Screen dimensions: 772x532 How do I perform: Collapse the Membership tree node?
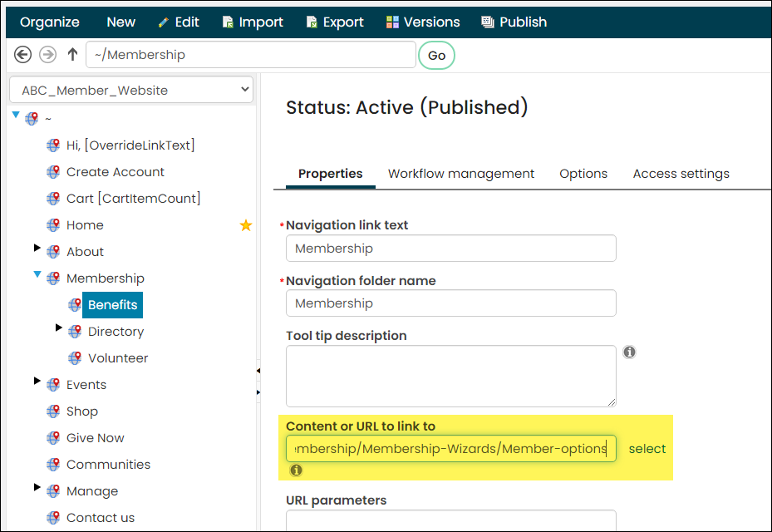37,274
